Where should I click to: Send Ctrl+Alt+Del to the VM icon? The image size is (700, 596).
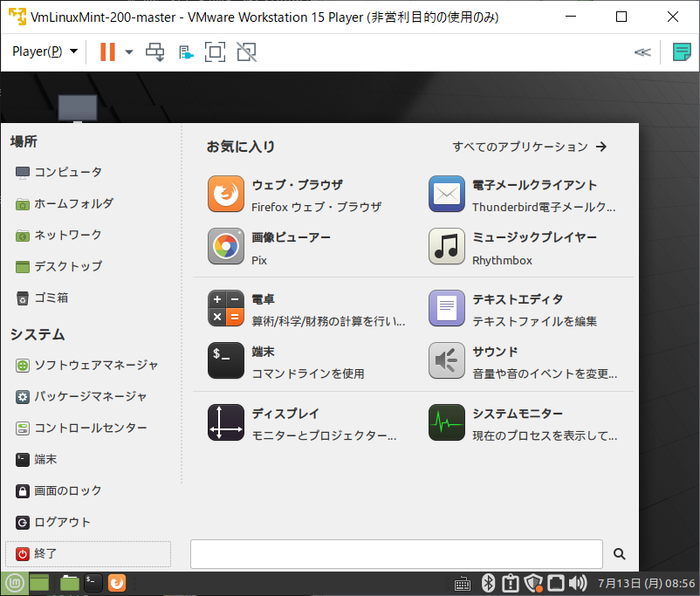(x=154, y=52)
